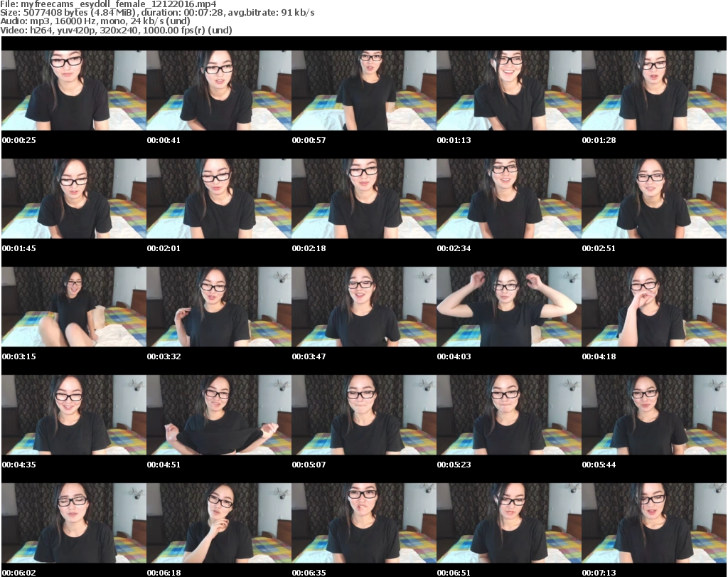This screenshot has height=577, width=728.
Task: Click the timestamp label 00:01:13
Action: [454, 140]
